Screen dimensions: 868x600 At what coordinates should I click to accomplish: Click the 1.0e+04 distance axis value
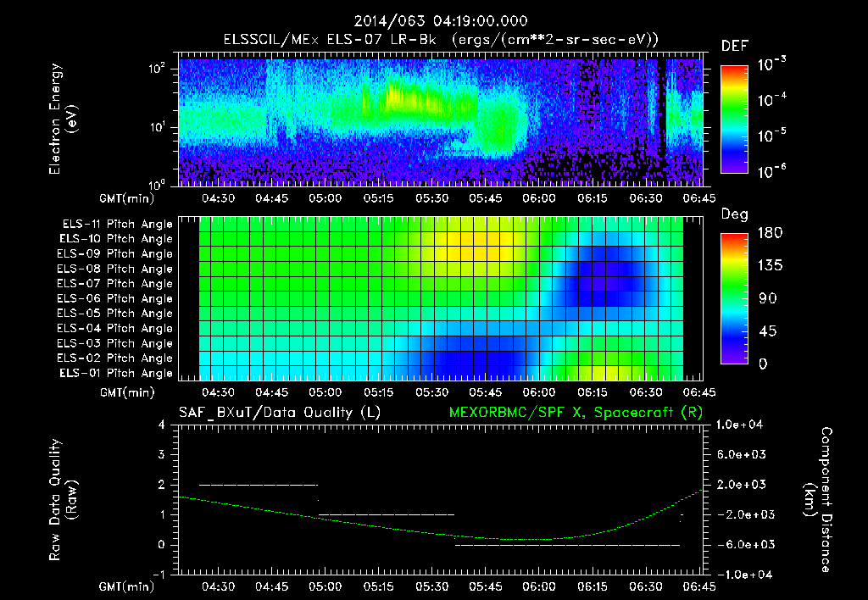[x=740, y=425]
